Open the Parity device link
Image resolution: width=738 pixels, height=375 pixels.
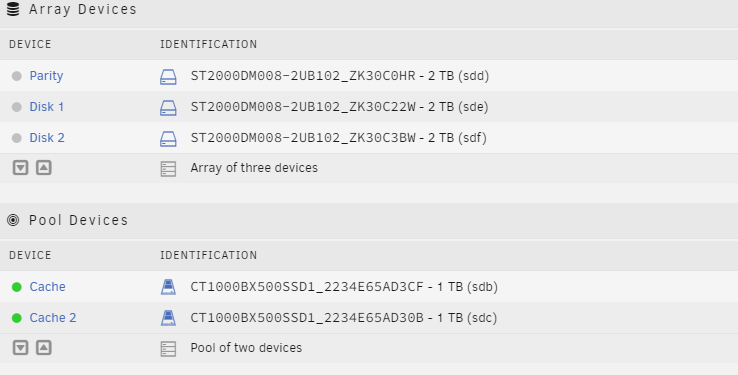tap(46, 76)
